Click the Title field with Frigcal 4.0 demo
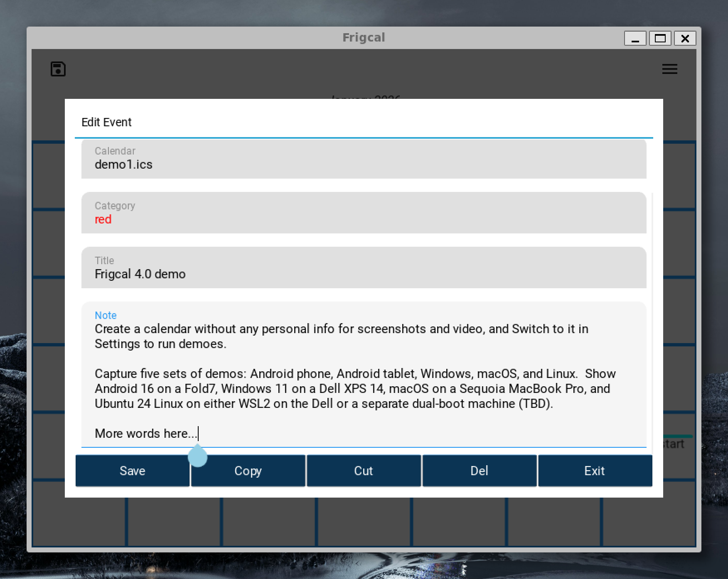728x579 pixels. [x=364, y=267]
